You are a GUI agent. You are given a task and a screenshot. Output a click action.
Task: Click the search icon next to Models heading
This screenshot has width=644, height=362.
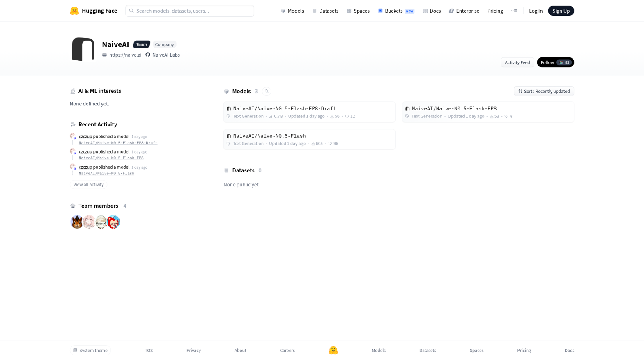point(267,91)
